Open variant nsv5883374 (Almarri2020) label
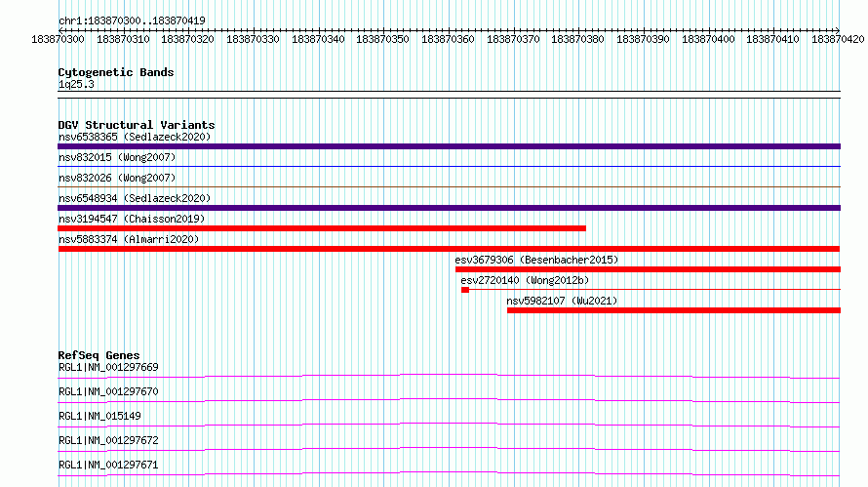The height and width of the screenshot is (487, 868). (129, 239)
